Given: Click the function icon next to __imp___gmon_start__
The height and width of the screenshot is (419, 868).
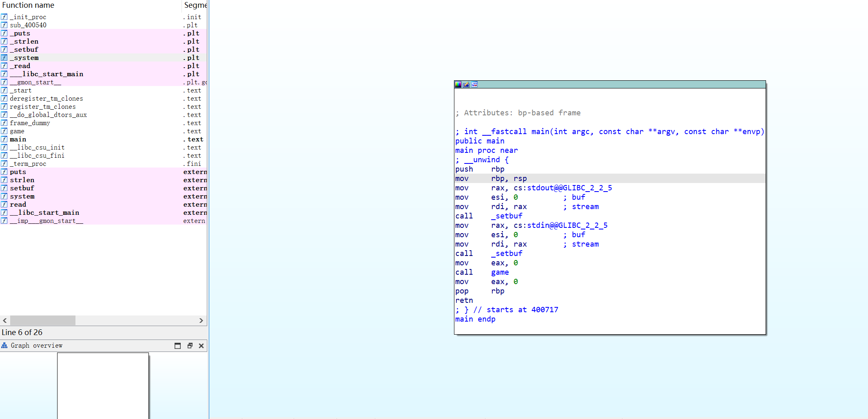Looking at the screenshot, I should coord(4,221).
